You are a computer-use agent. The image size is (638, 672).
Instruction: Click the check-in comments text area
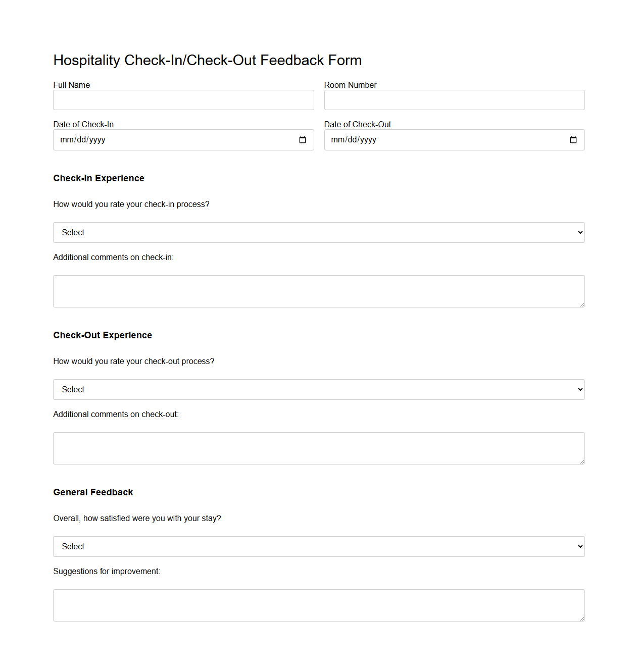[318, 291]
